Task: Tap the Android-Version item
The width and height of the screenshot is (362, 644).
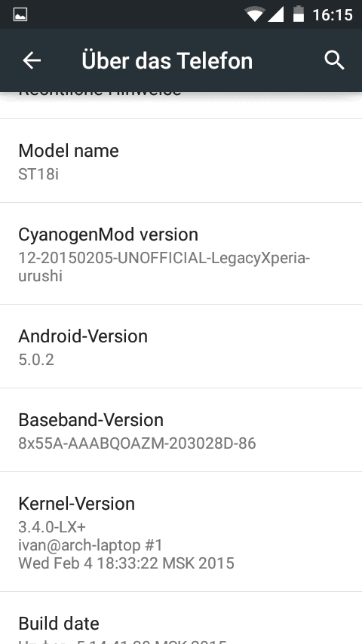Action: [x=181, y=346]
